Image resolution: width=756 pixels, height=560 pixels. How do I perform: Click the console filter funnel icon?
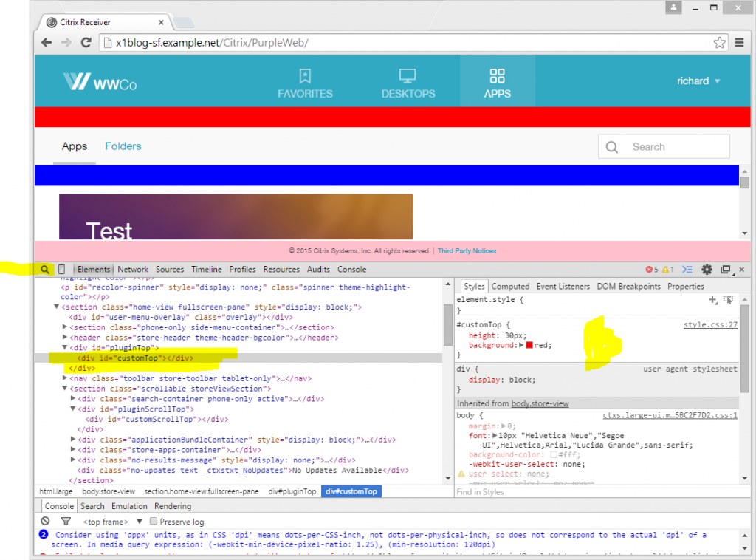coord(66,522)
